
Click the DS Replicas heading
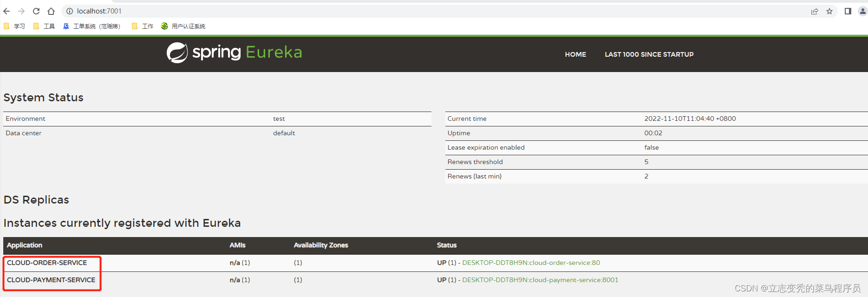(36, 200)
